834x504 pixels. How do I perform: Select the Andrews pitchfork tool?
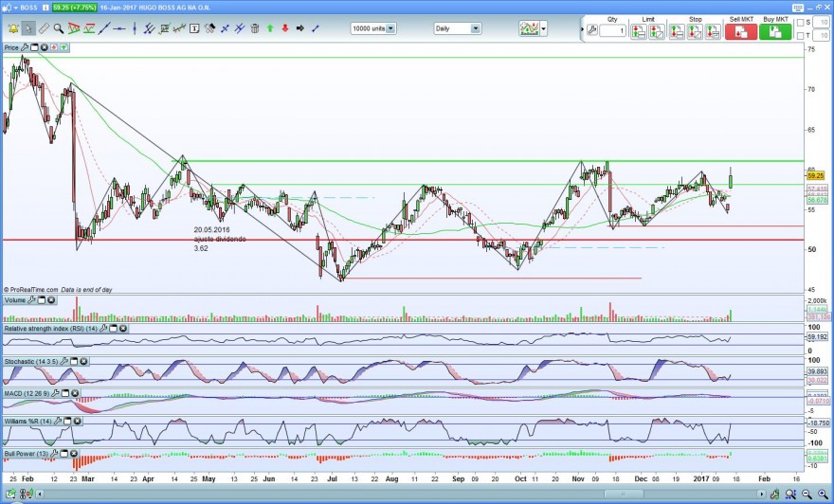[150, 28]
